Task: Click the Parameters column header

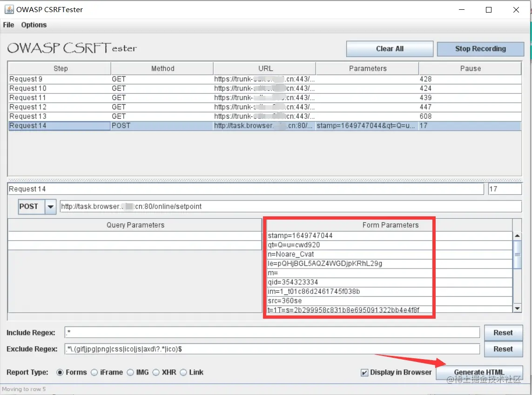Action: tap(367, 68)
